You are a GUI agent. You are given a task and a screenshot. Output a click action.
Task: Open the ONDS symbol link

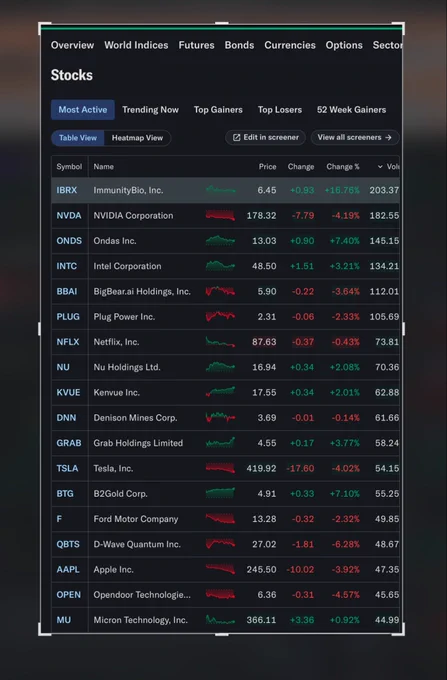69,241
